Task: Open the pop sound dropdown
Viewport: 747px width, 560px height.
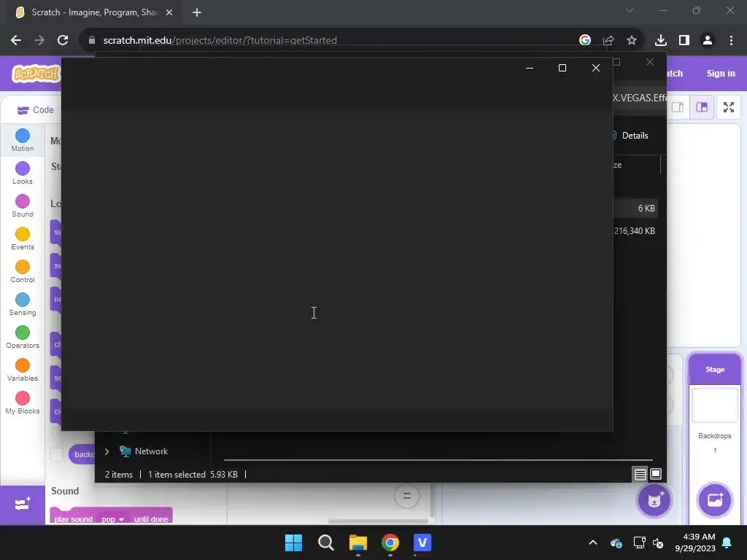Action: 113,519
